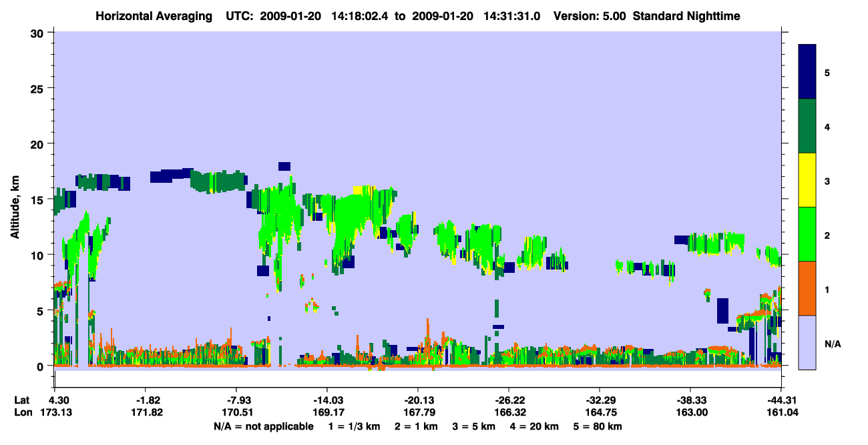Click the colorbar label '1'
868x445 pixels.
(827, 289)
